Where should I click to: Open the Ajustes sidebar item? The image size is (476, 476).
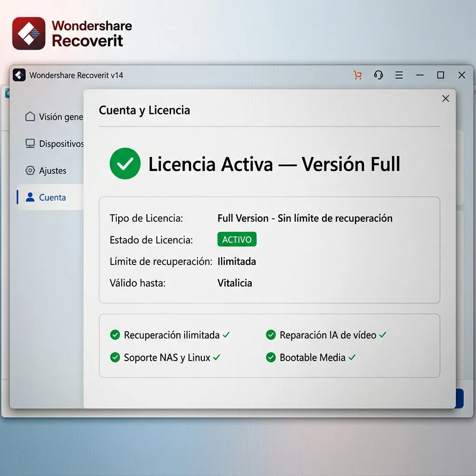[50, 170]
